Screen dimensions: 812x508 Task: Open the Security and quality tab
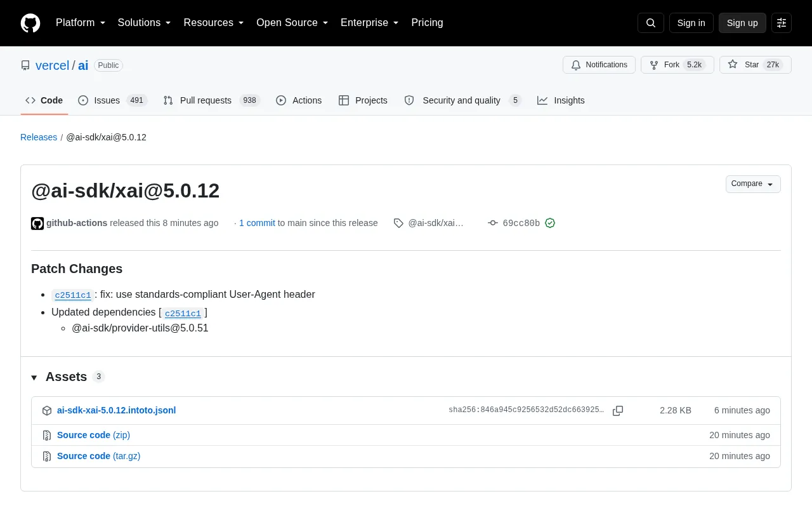(x=462, y=100)
